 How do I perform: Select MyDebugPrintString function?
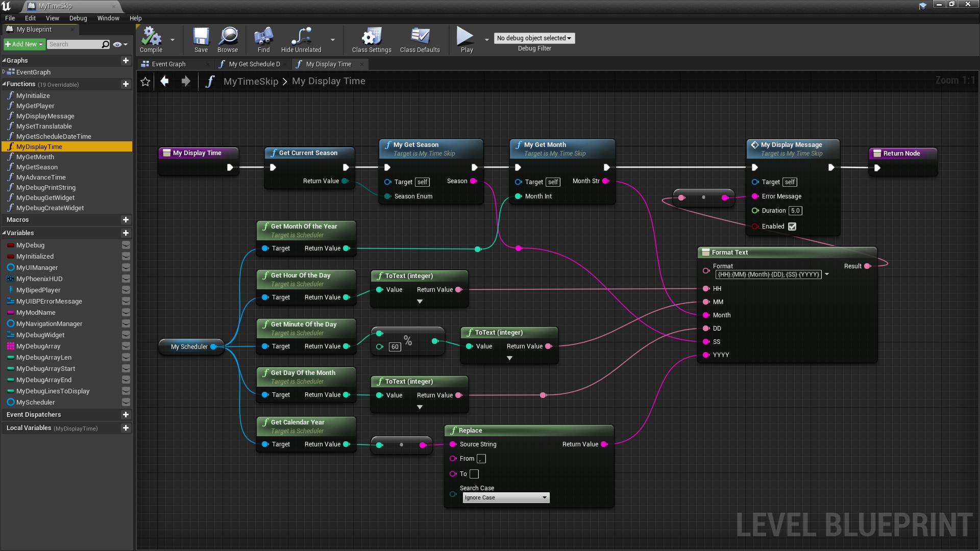point(46,188)
